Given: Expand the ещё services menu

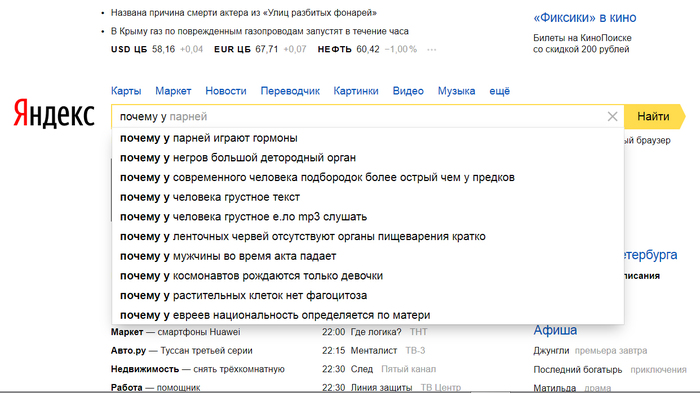Looking at the screenshot, I should (500, 91).
